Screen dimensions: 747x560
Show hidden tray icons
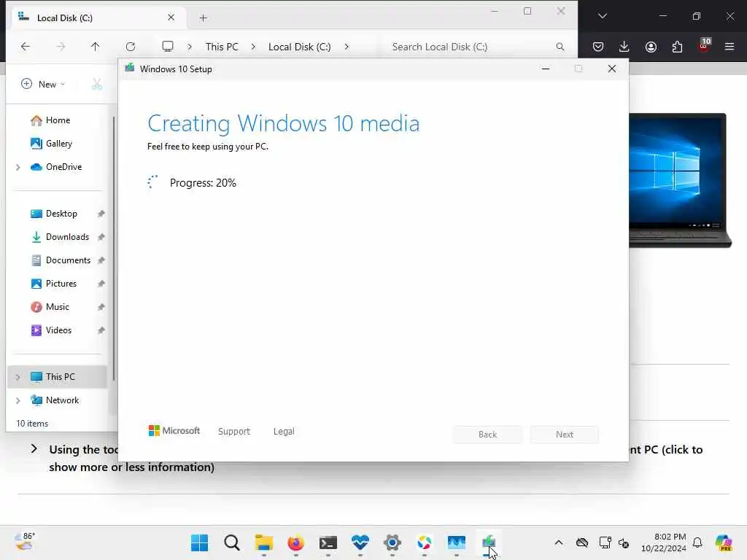coord(559,542)
